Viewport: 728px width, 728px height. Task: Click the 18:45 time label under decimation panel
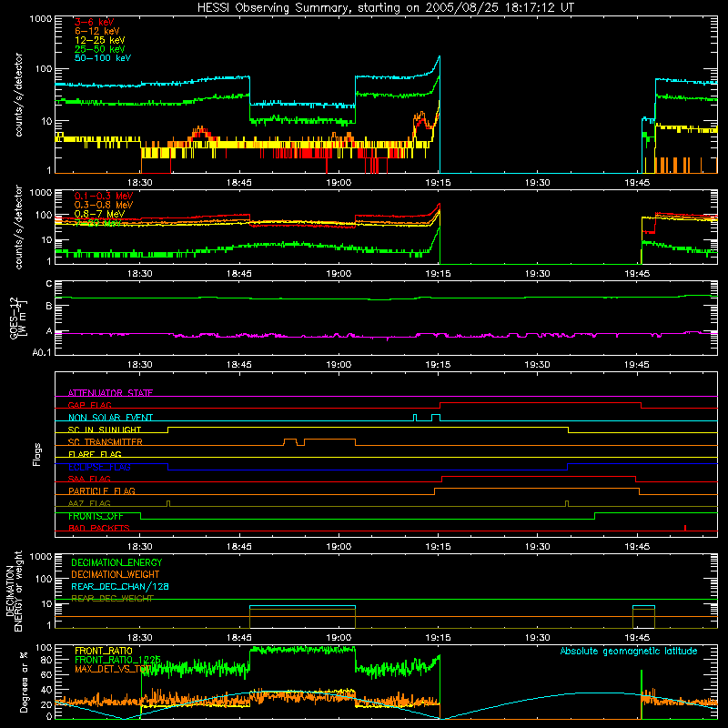pos(239,638)
